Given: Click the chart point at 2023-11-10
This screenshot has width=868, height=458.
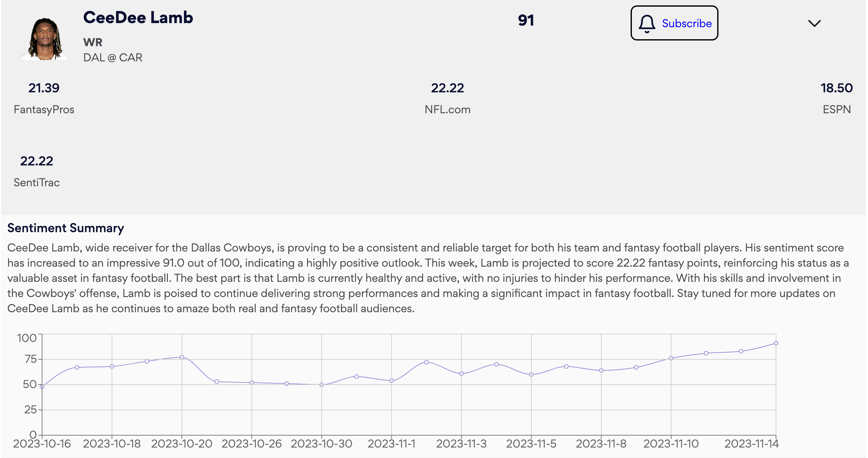Looking at the screenshot, I should point(671,358).
